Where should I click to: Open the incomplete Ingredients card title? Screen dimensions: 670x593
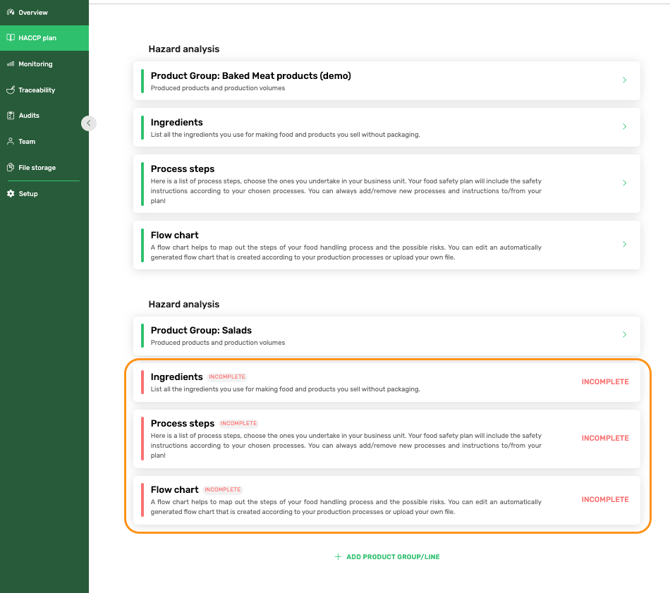pos(176,377)
